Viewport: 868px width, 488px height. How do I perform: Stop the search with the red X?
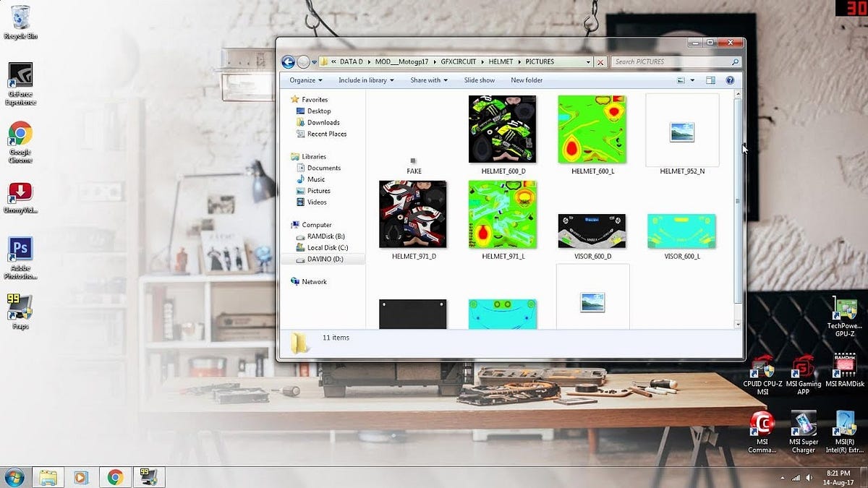[600, 61]
